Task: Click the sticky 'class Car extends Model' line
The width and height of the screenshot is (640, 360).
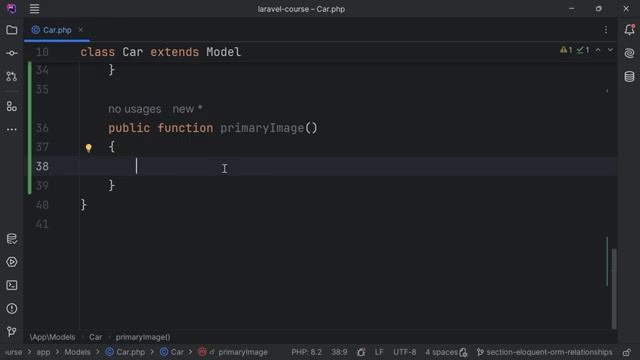Action: pyautogui.click(x=161, y=52)
